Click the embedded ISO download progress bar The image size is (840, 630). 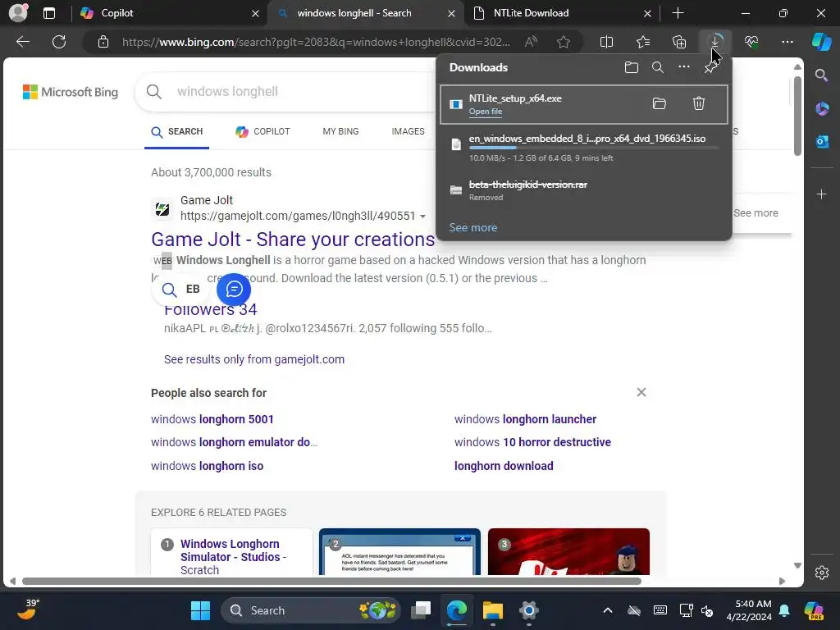(x=594, y=148)
